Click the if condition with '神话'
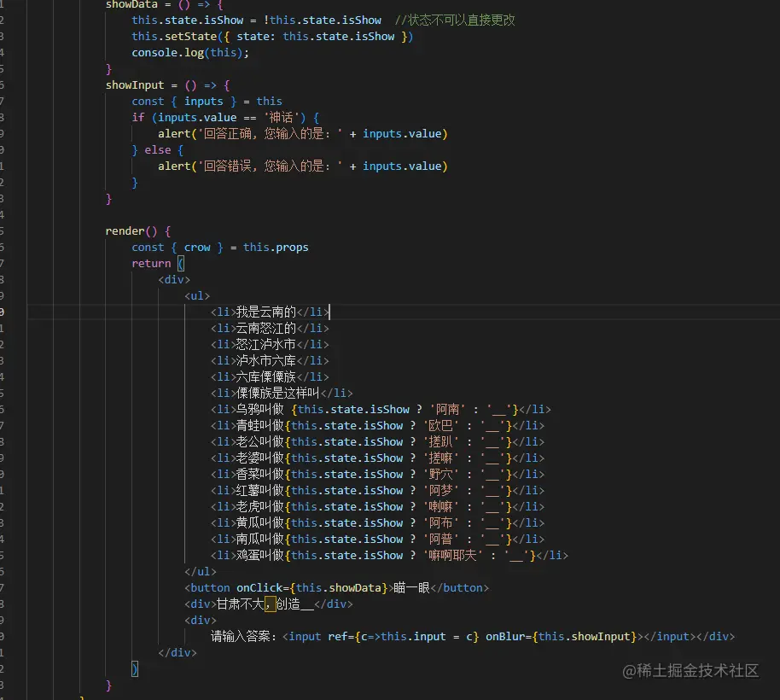Image resolution: width=780 pixels, height=700 pixels. coord(224,118)
